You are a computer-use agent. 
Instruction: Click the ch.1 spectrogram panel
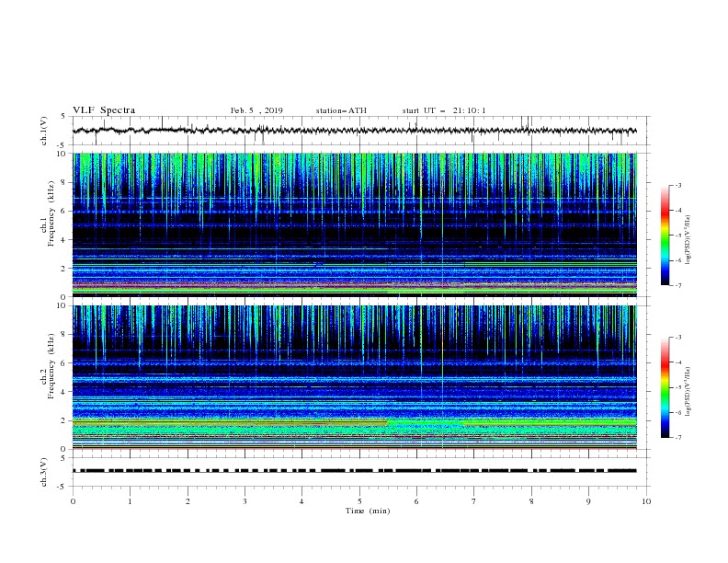355,224
